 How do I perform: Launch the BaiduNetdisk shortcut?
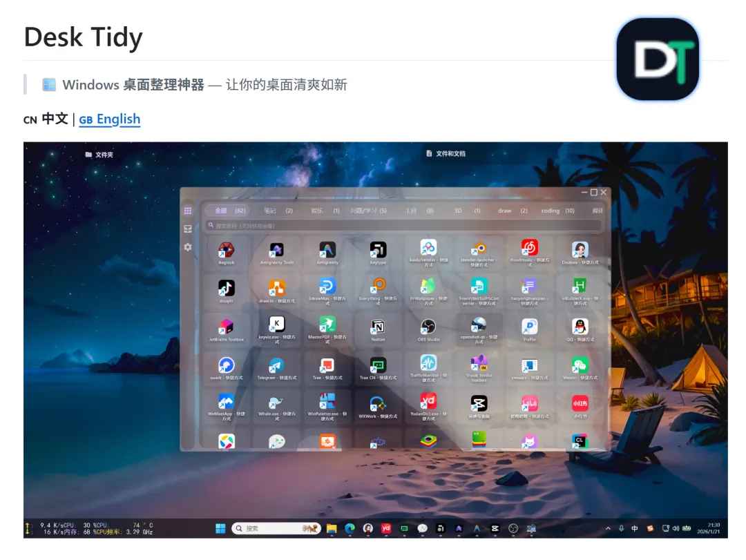[x=429, y=248]
